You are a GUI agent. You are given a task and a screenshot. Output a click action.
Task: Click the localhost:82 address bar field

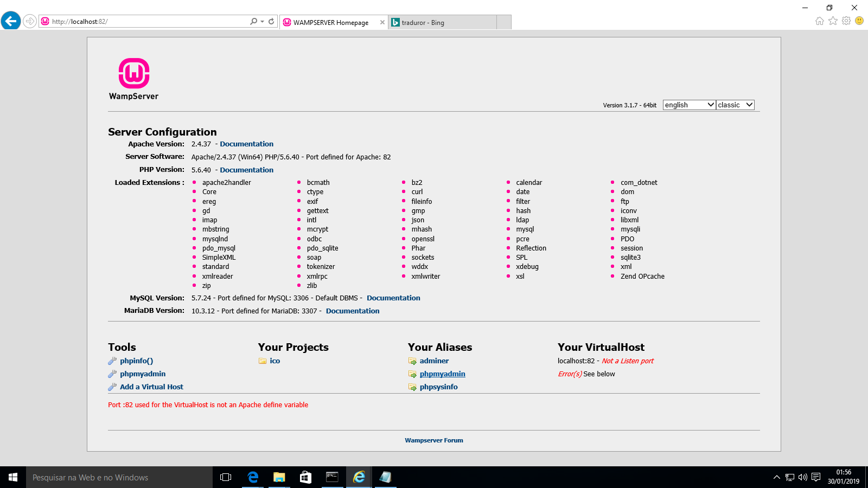tap(146, 22)
